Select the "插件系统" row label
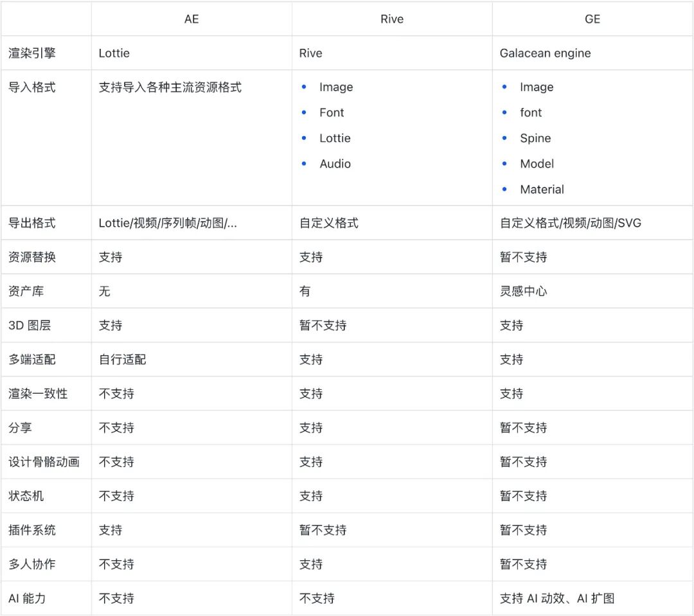The width and height of the screenshot is (694, 616). (32, 530)
